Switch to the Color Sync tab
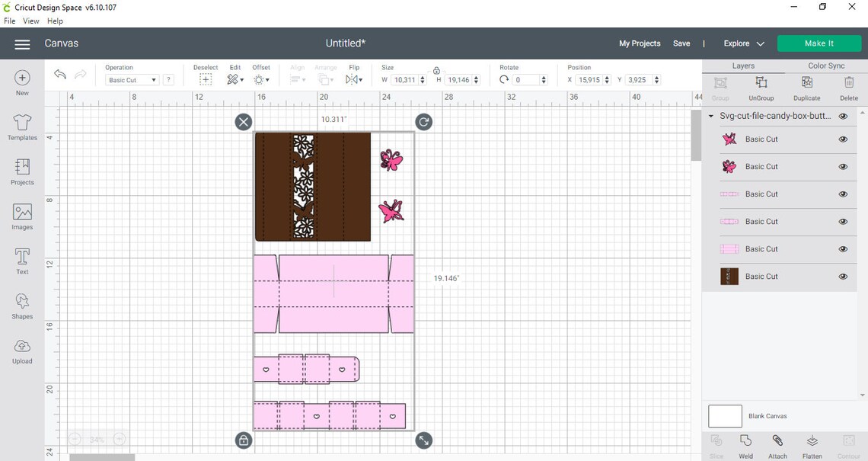The height and width of the screenshot is (461, 868). [x=825, y=66]
